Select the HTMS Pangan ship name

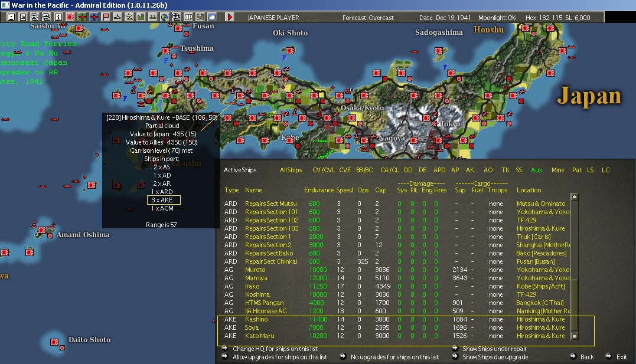pyautogui.click(x=265, y=303)
